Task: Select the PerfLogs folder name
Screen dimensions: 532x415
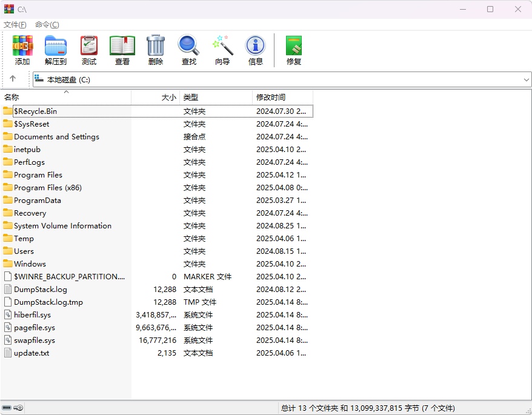Action: pos(29,162)
